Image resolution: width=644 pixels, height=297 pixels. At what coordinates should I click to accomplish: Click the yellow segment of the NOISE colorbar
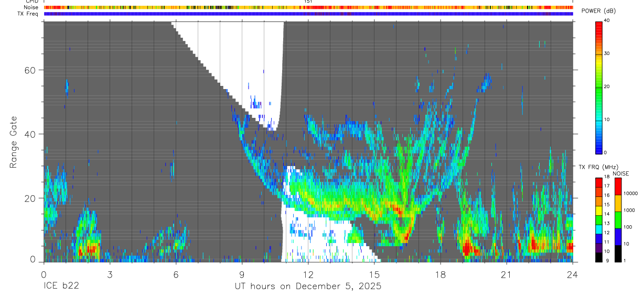(618, 202)
